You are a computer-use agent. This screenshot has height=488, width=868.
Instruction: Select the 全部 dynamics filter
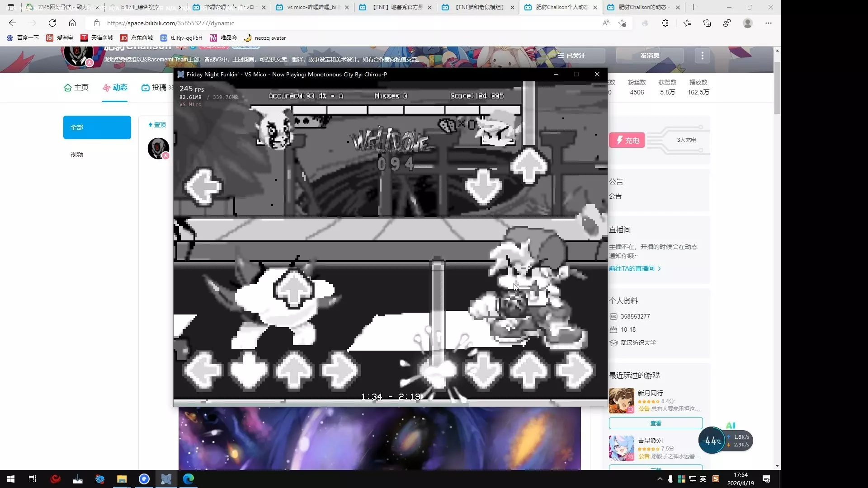pos(97,127)
